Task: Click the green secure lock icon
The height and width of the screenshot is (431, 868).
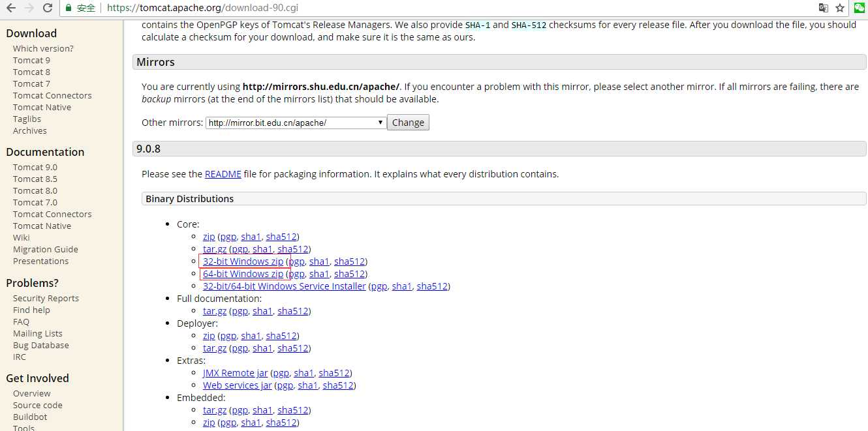Action: tap(69, 8)
